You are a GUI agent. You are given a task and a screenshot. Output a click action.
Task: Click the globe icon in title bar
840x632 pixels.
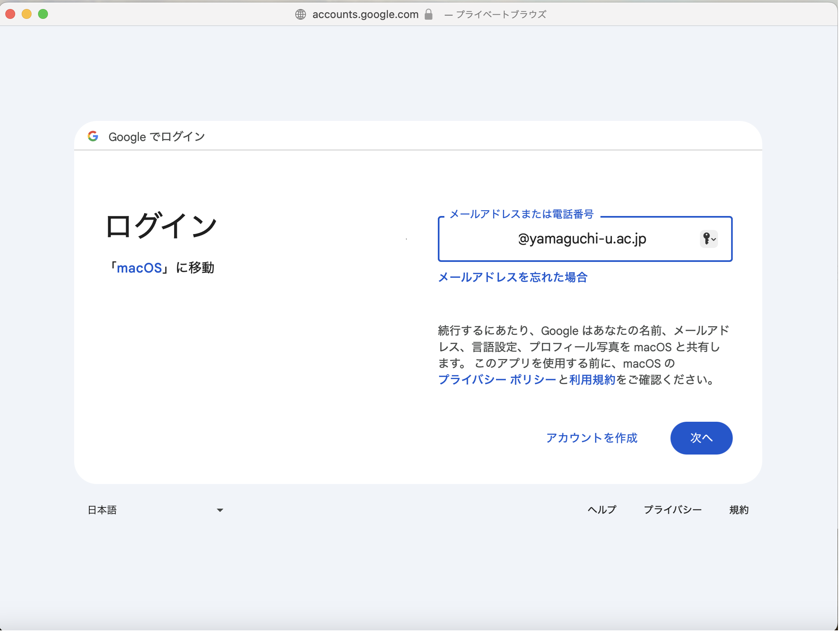[301, 14]
